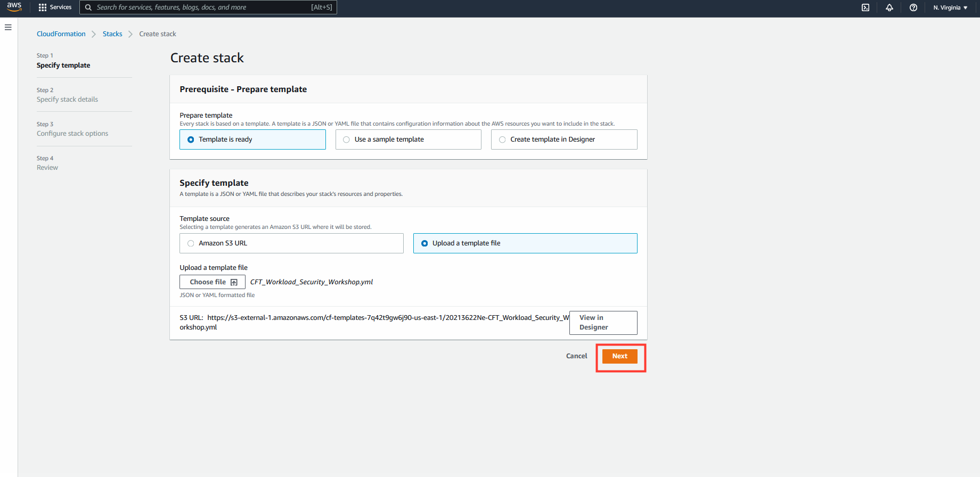Screen dimensions: 980x477
Task: Select Use a sample template option
Action: (x=408, y=139)
